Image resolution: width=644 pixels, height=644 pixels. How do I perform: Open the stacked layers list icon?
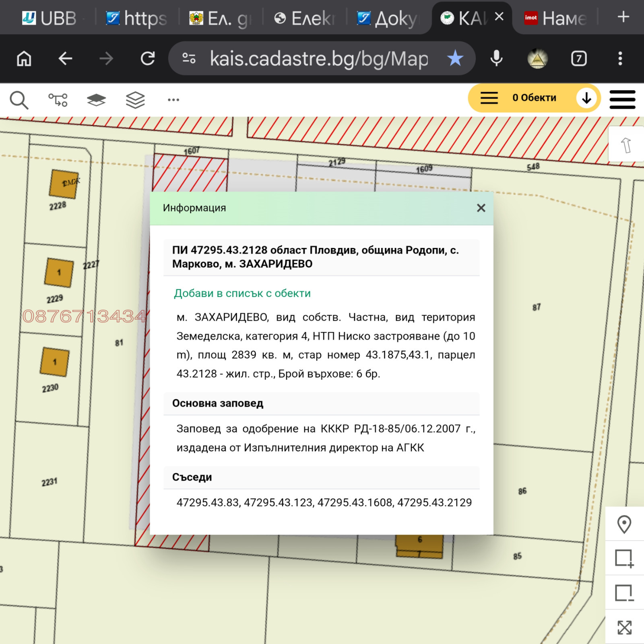tap(135, 100)
